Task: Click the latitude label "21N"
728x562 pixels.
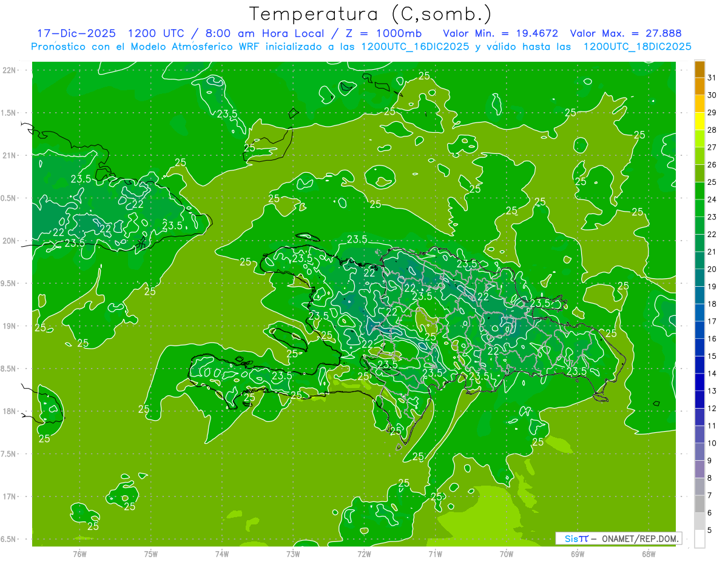Action: tap(9, 155)
